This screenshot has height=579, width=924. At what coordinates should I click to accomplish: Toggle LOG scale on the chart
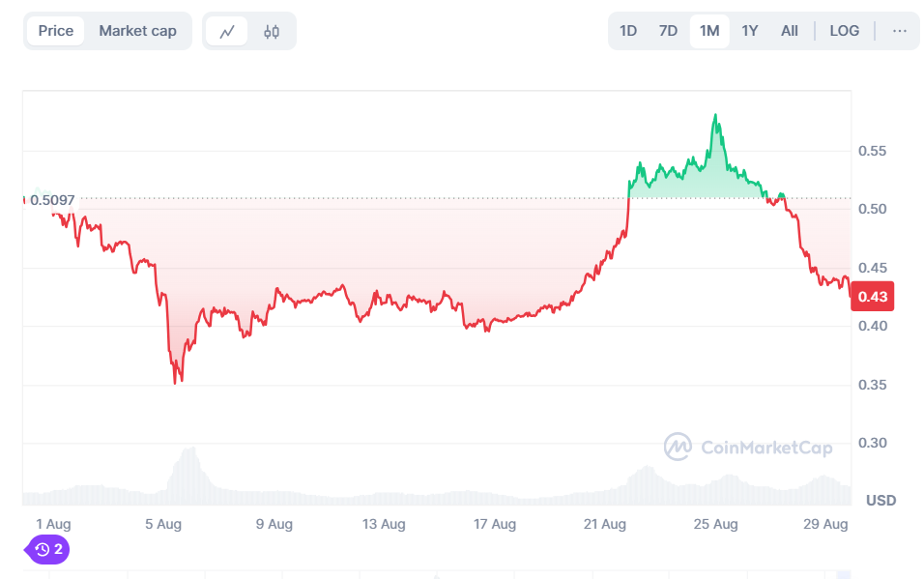844,31
